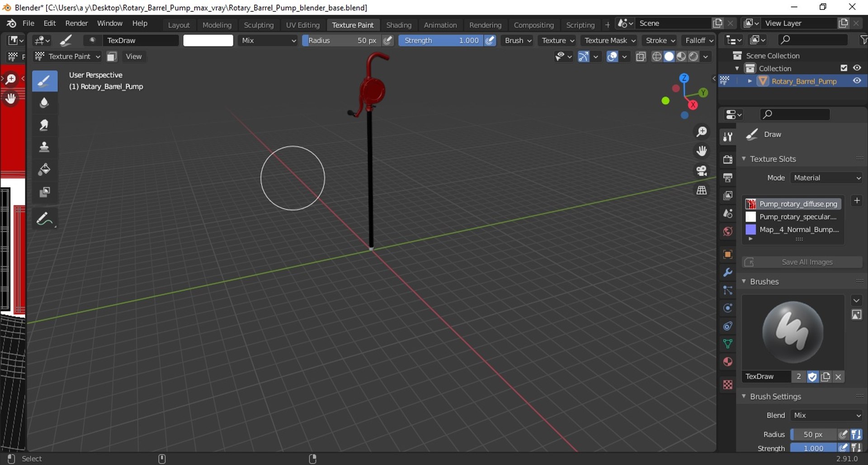
Task: Toggle viewport overlays button
Action: pyautogui.click(x=612, y=57)
